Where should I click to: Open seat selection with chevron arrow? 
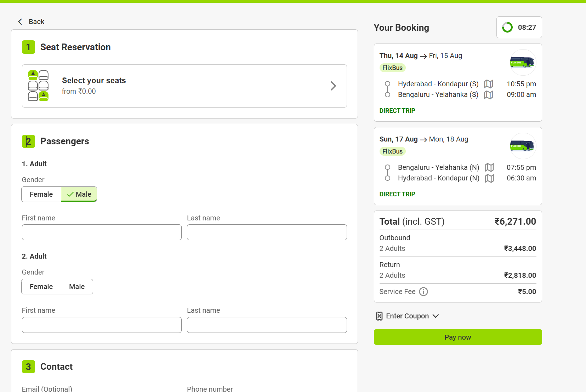(333, 86)
